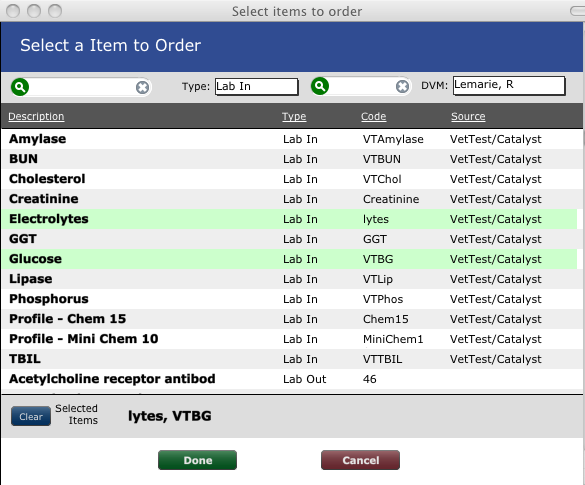Click the VTBUN code cell
This screenshot has height=485, width=585.
click(382, 159)
